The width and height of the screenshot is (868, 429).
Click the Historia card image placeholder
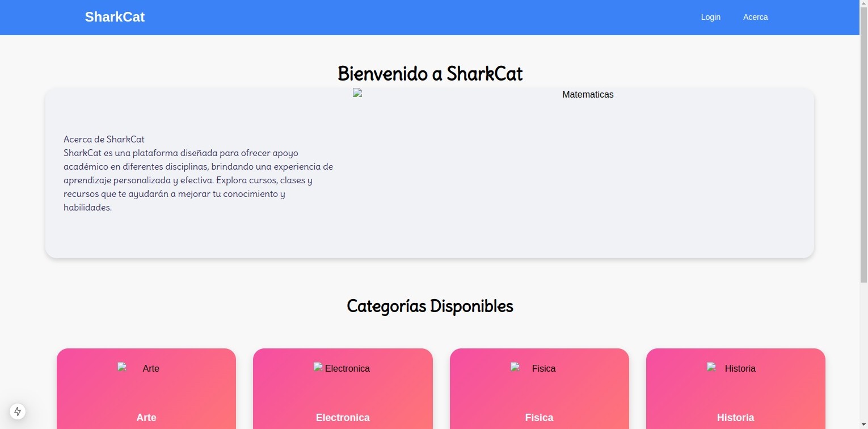tap(712, 368)
